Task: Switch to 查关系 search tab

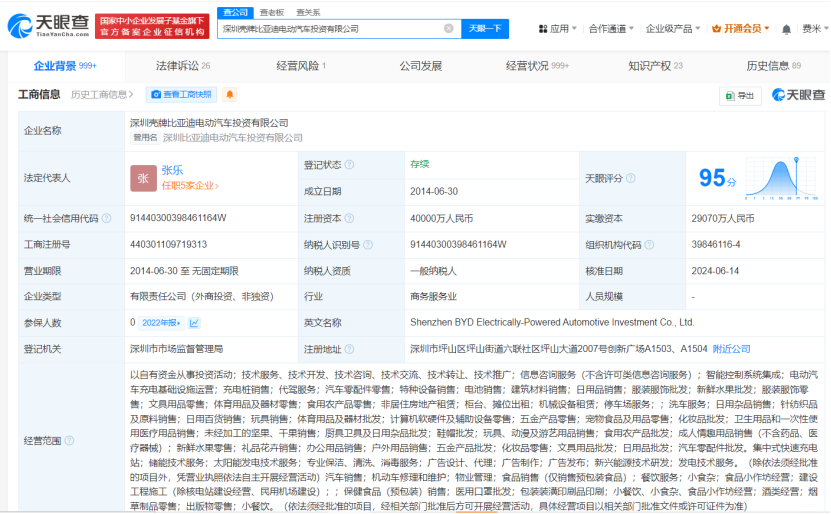Action: [308, 12]
